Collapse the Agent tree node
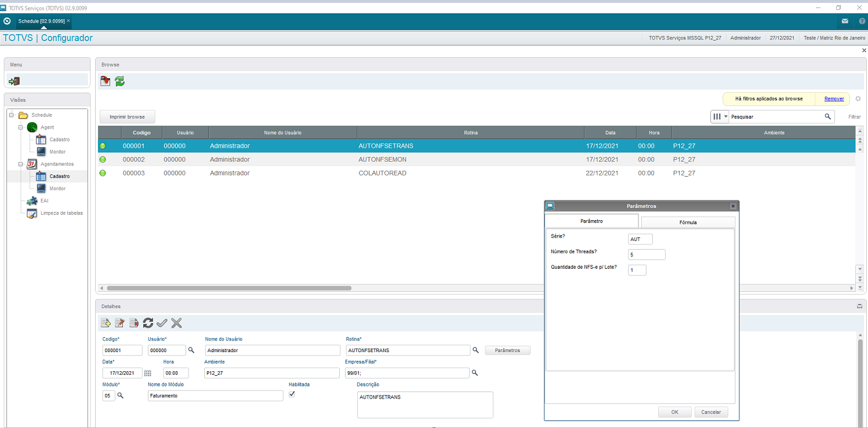The height and width of the screenshot is (428, 868). point(20,127)
